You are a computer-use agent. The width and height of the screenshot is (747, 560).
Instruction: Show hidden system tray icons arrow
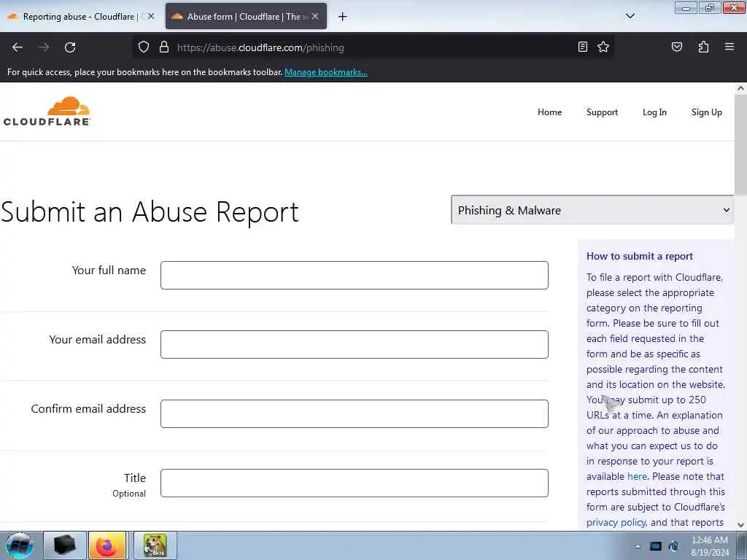pos(638,547)
